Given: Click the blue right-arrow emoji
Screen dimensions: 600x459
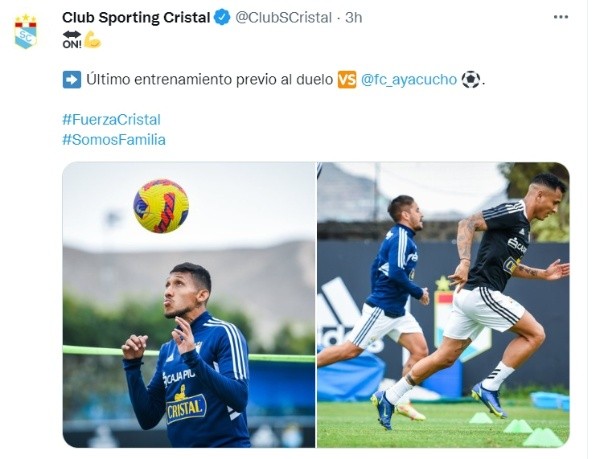Looking at the screenshot, I should pos(72,80).
